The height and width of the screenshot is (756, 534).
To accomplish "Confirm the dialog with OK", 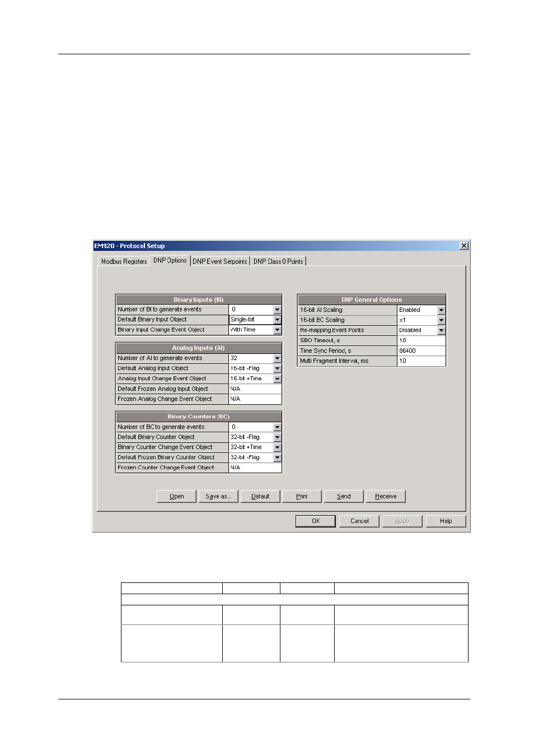I will coord(316,521).
